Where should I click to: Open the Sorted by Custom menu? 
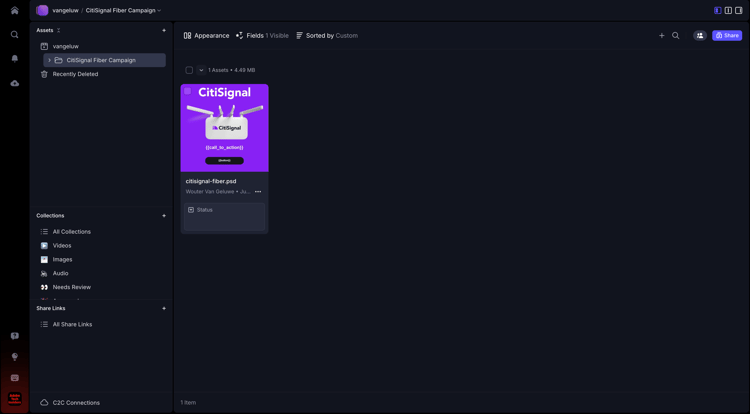coord(327,35)
